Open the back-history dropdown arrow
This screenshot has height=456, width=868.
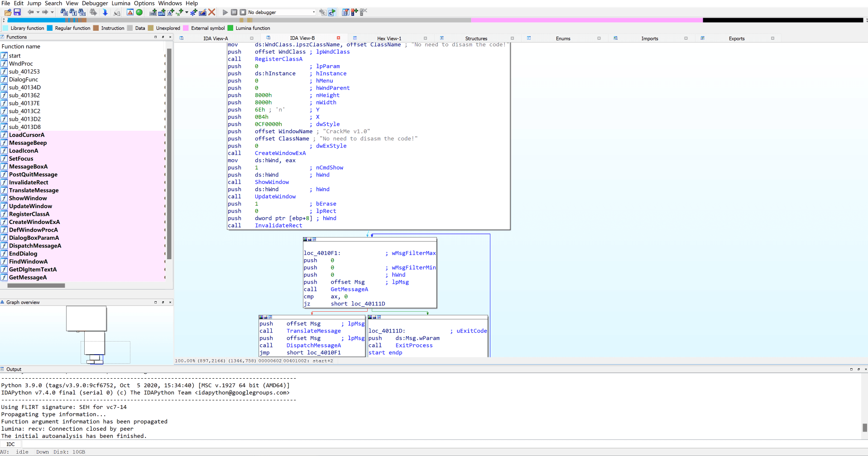(38, 12)
